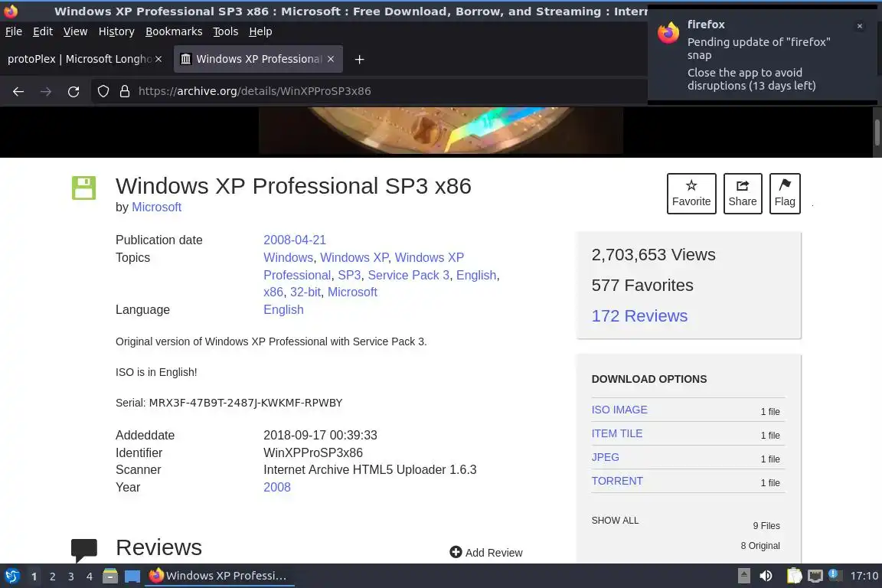Close the protoPlex Microsoft Longhorn tab

point(158,58)
